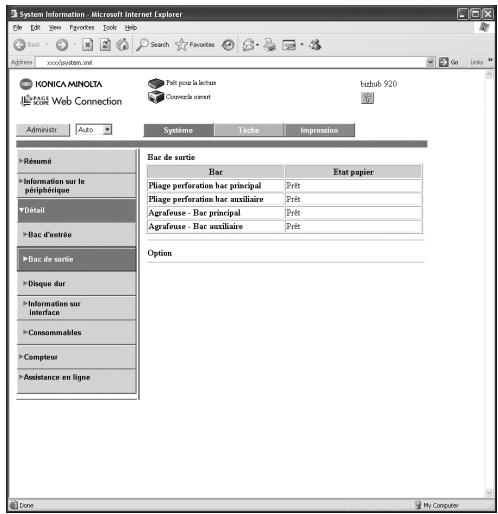Stop page loading with the Stop icon
This screenshot has height=514, width=498.
click(x=87, y=45)
